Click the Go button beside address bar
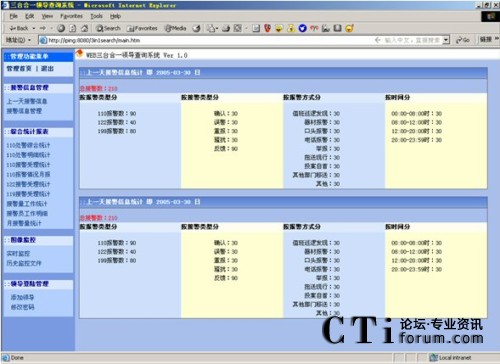 click(x=463, y=40)
